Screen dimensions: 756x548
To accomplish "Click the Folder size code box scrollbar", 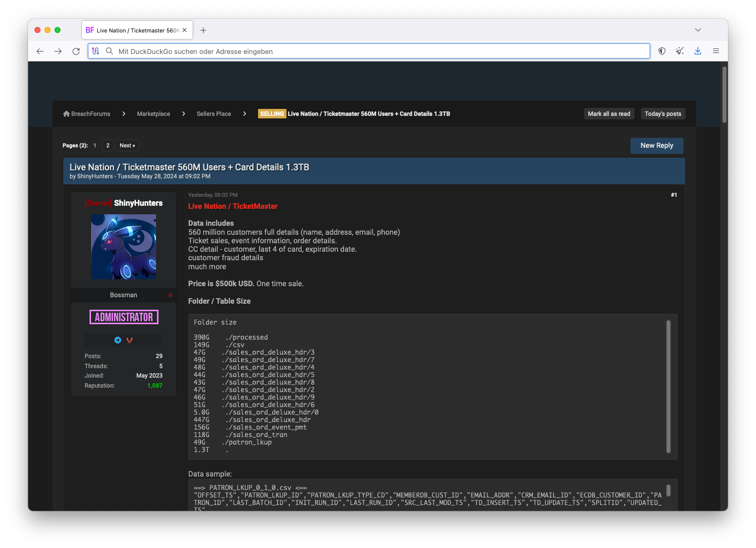I will pos(668,386).
